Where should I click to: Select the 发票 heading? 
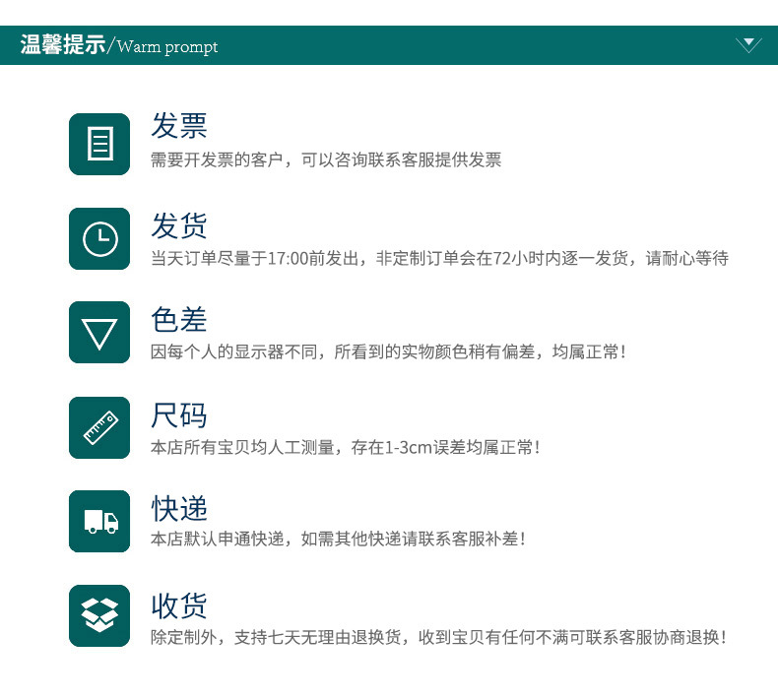tap(179, 125)
